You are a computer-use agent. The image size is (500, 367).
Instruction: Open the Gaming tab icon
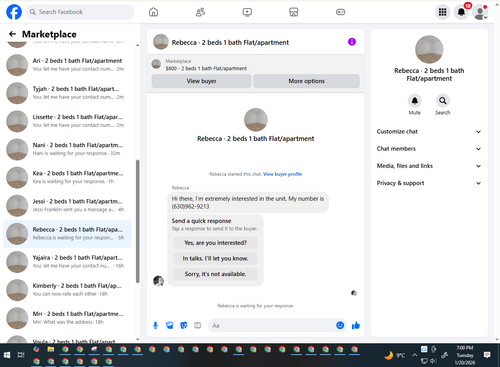tap(340, 12)
